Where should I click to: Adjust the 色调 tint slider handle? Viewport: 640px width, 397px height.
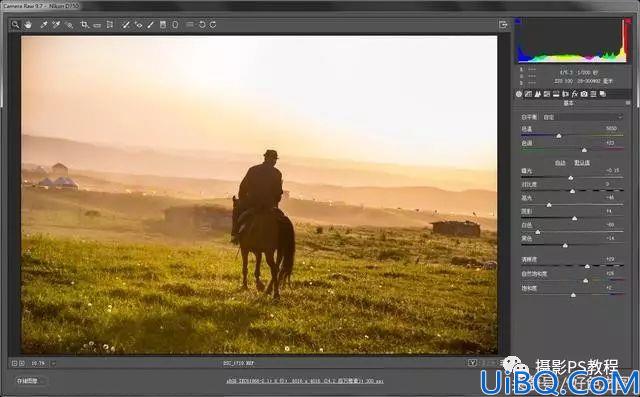click(584, 150)
